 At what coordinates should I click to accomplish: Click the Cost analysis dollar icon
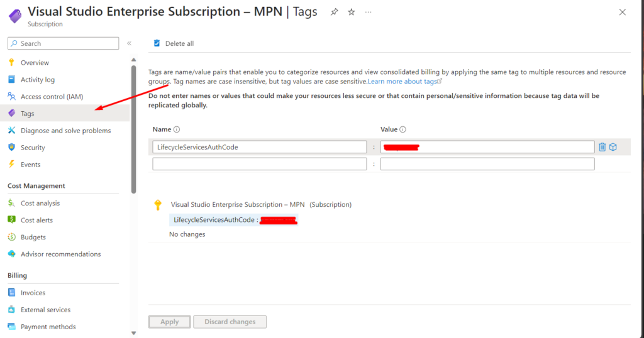coord(11,203)
